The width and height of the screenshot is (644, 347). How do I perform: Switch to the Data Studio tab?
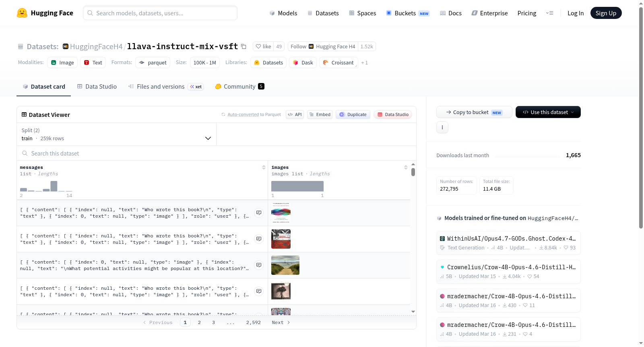tap(97, 87)
